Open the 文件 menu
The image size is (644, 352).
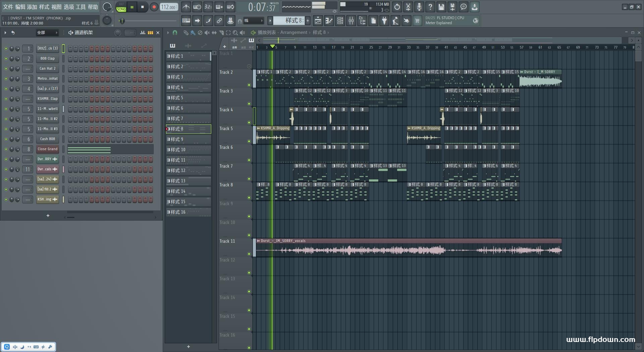coord(8,7)
